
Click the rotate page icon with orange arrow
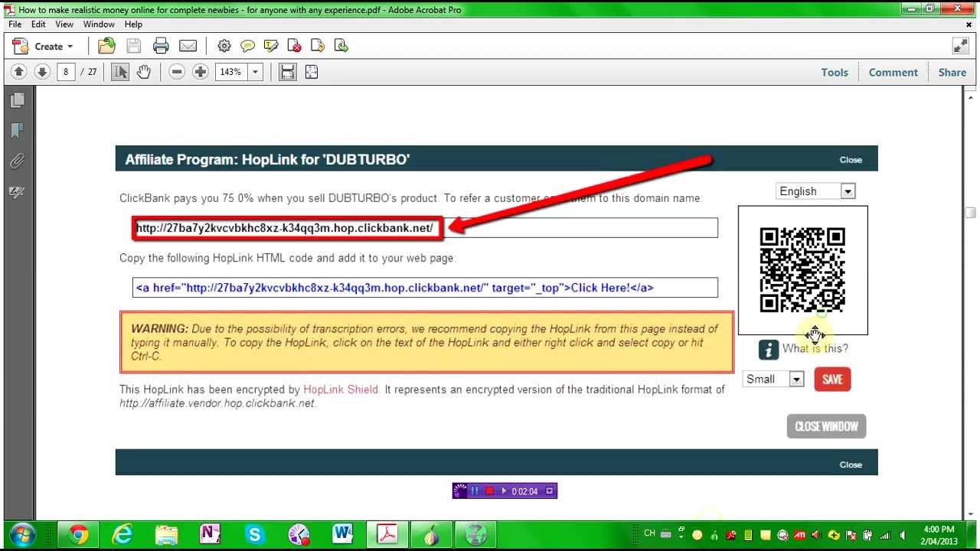(x=318, y=46)
